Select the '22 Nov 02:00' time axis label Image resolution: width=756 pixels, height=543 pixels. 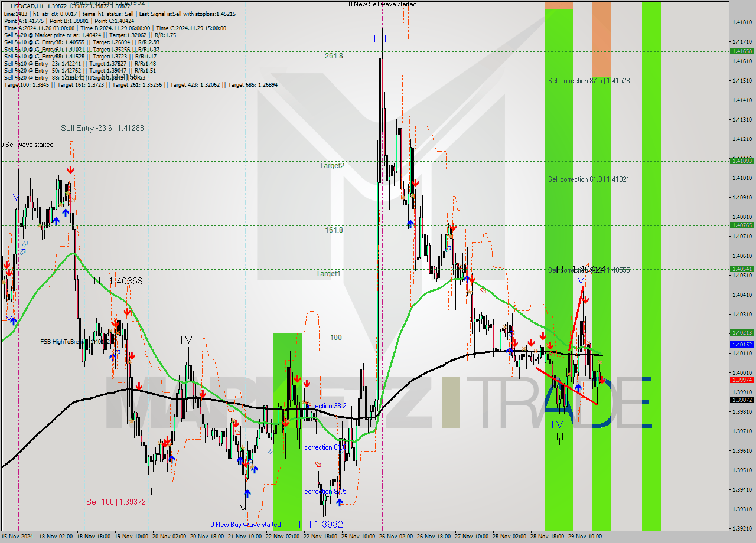pyautogui.click(x=282, y=537)
